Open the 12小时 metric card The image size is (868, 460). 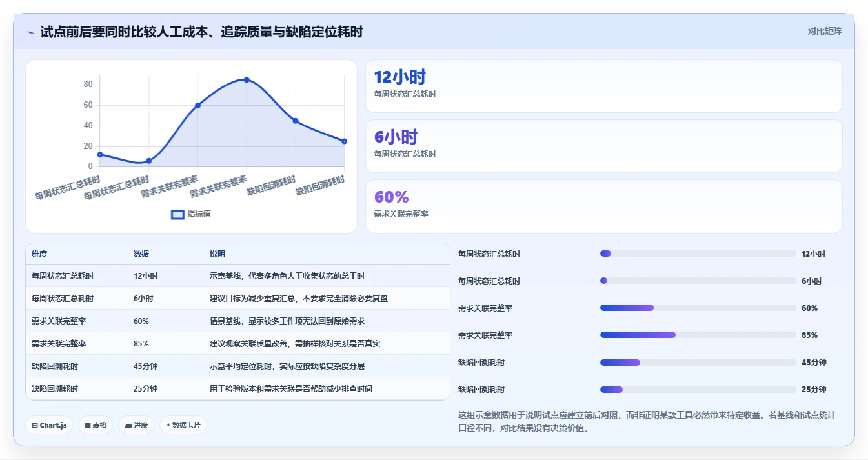pyautogui.click(x=603, y=86)
